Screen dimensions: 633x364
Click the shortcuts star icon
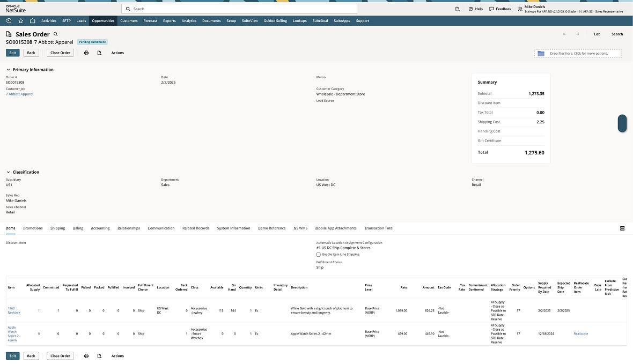20,20
